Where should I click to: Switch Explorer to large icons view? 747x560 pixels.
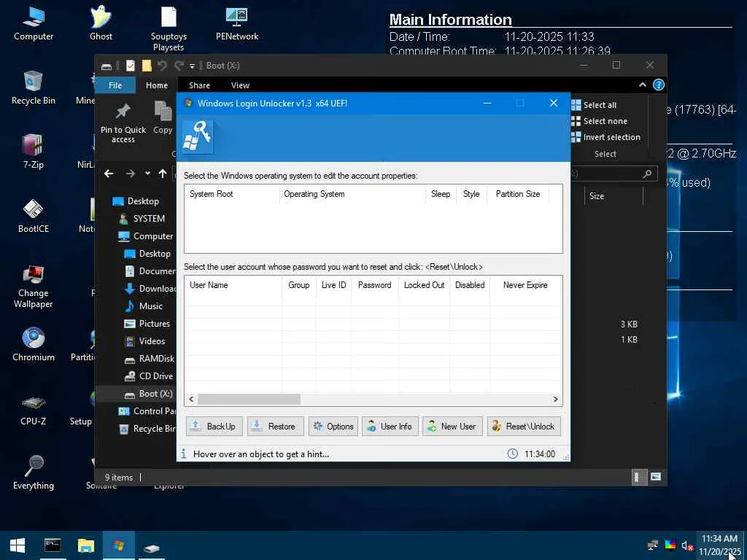click(x=656, y=477)
